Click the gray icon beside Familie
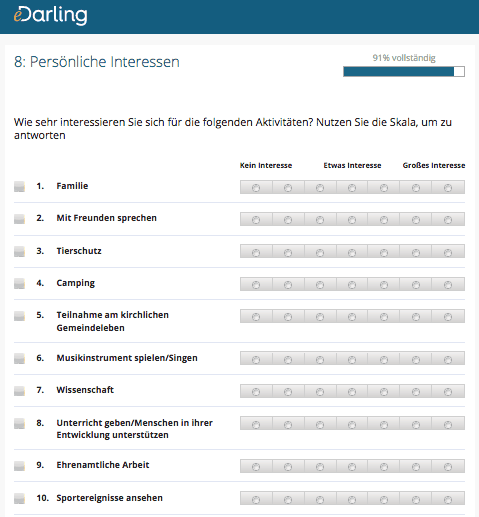 [x=19, y=187]
